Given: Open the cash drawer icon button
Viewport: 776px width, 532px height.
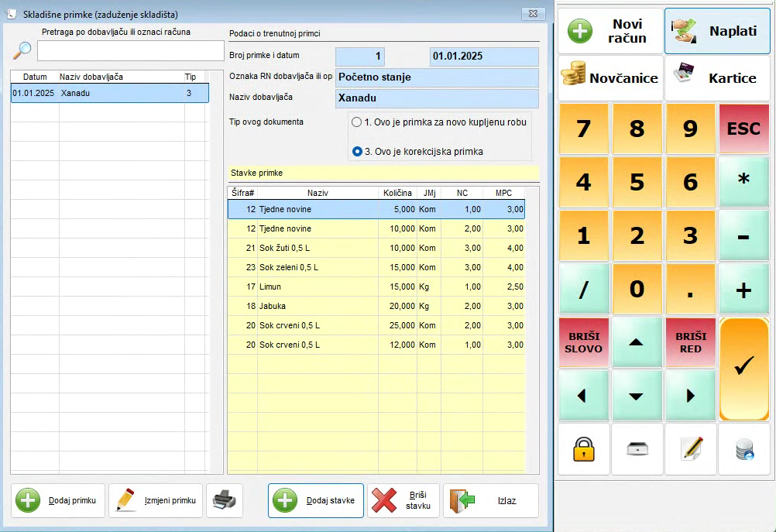Looking at the screenshot, I should 637,449.
